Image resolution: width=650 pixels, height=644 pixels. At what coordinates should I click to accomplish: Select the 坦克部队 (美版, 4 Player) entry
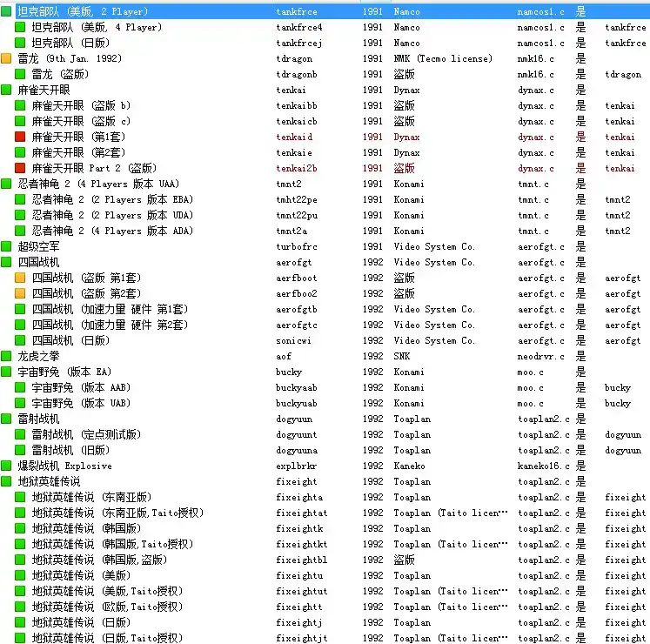pyautogui.click(x=96, y=28)
